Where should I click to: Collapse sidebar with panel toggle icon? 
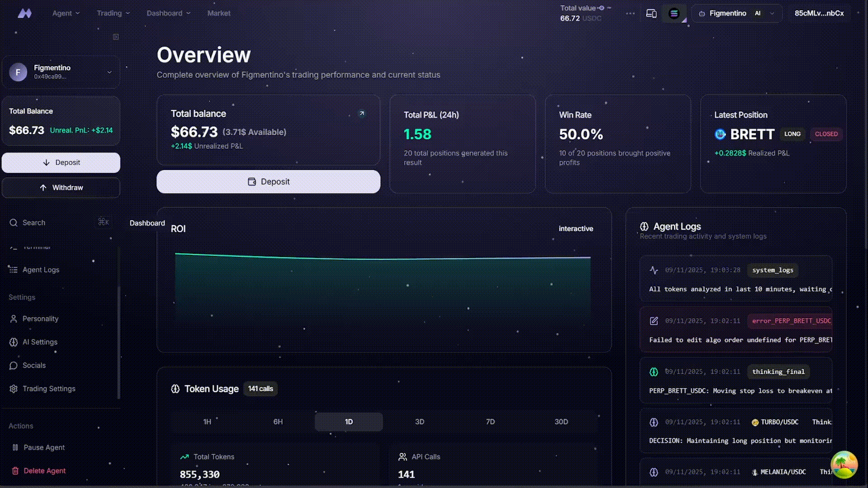116,37
